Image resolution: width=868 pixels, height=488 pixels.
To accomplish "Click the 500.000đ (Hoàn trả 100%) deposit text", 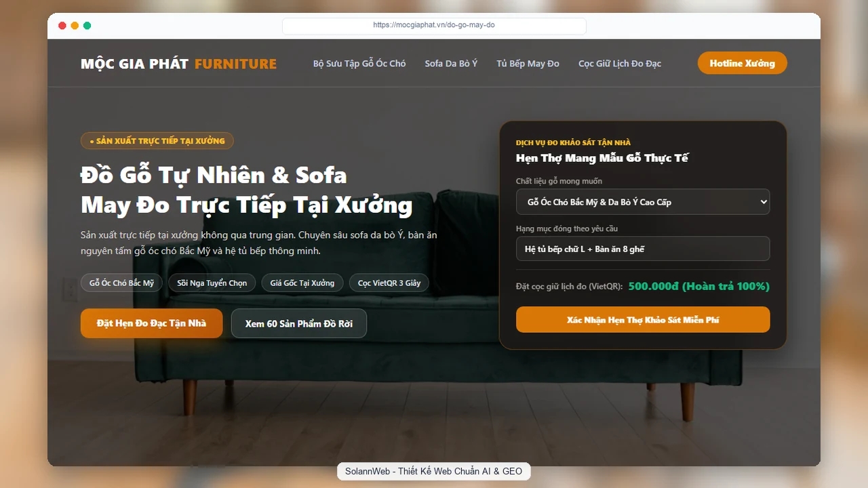I will (699, 286).
